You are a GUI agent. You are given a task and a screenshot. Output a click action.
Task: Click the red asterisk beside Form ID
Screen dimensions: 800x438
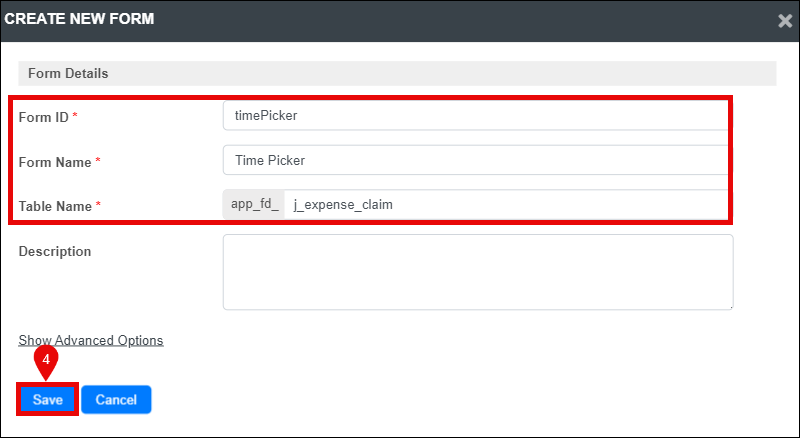75,116
